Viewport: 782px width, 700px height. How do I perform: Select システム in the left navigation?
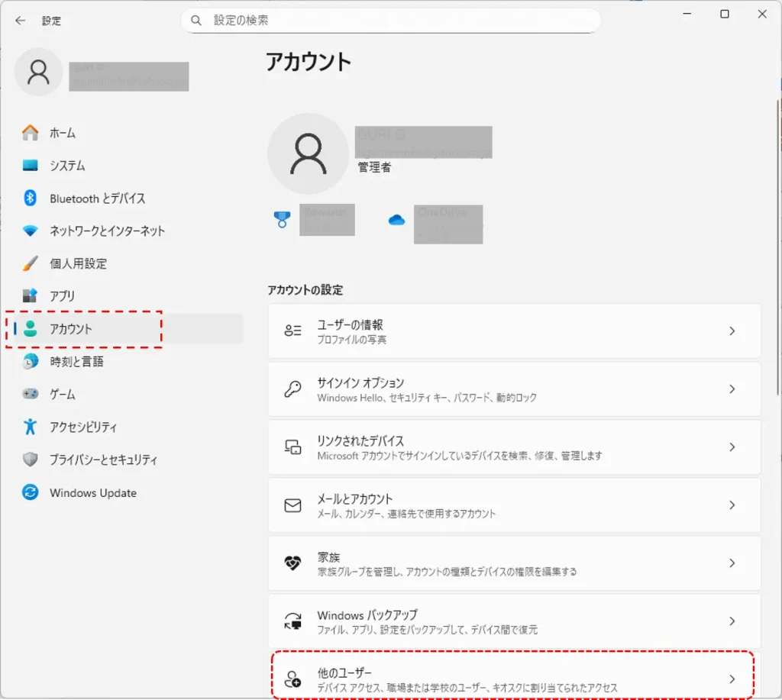click(x=67, y=166)
